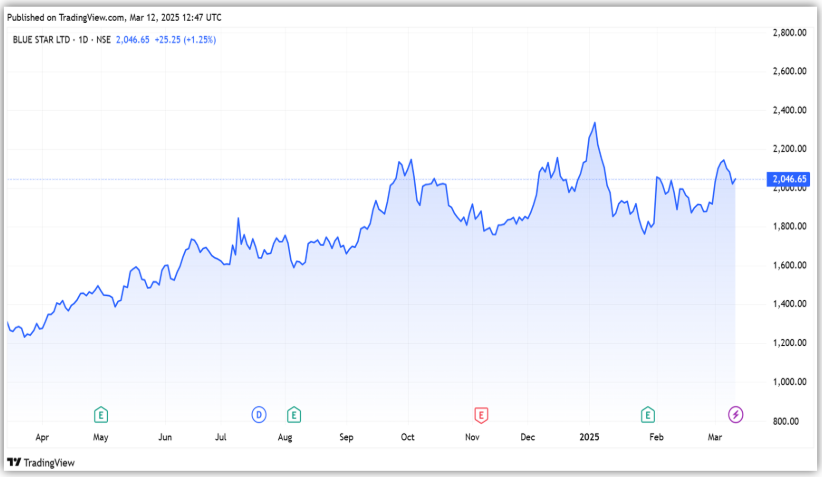Click the blue 2,046.65 current price tag

(x=785, y=179)
